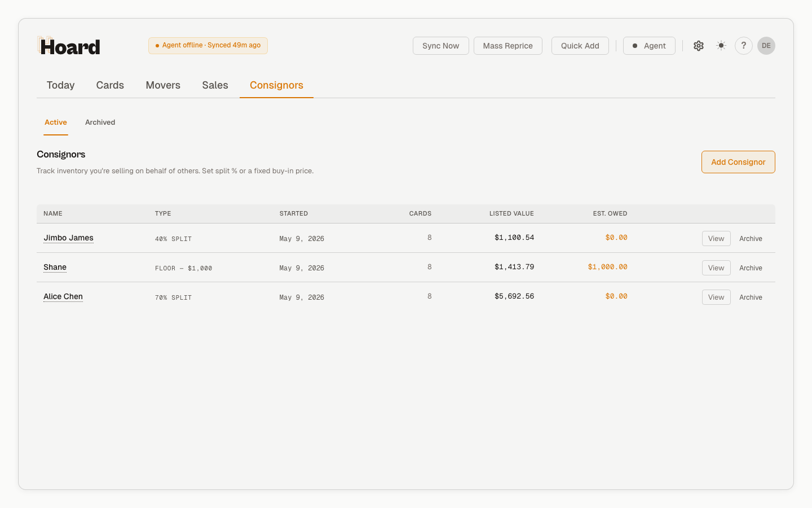This screenshot has height=508, width=812.
Task: Click the 40% SPLIT type cell
Action: click(174, 239)
